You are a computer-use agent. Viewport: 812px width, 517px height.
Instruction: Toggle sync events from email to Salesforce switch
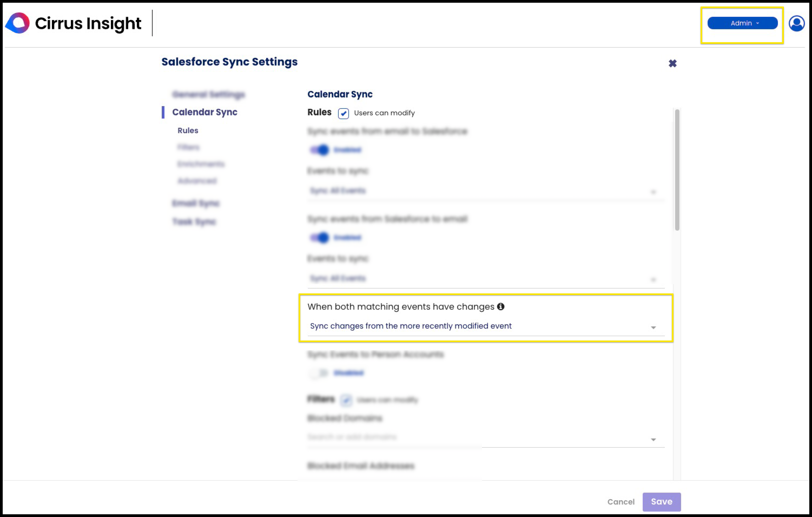tap(319, 150)
